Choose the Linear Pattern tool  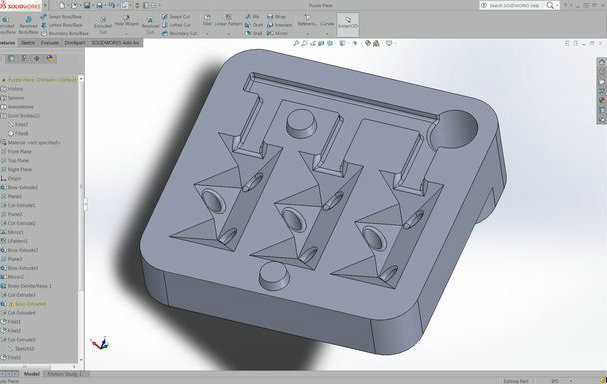tap(228, 20)
